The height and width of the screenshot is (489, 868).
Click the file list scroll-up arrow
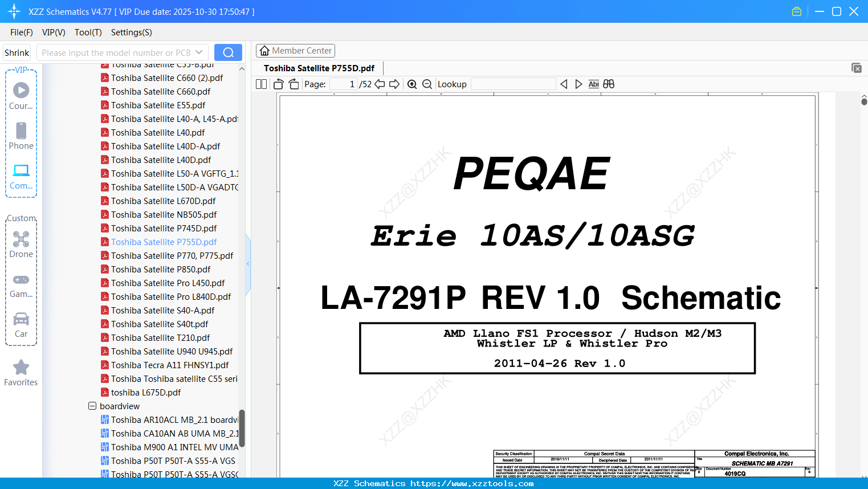(x=242, y=69)
